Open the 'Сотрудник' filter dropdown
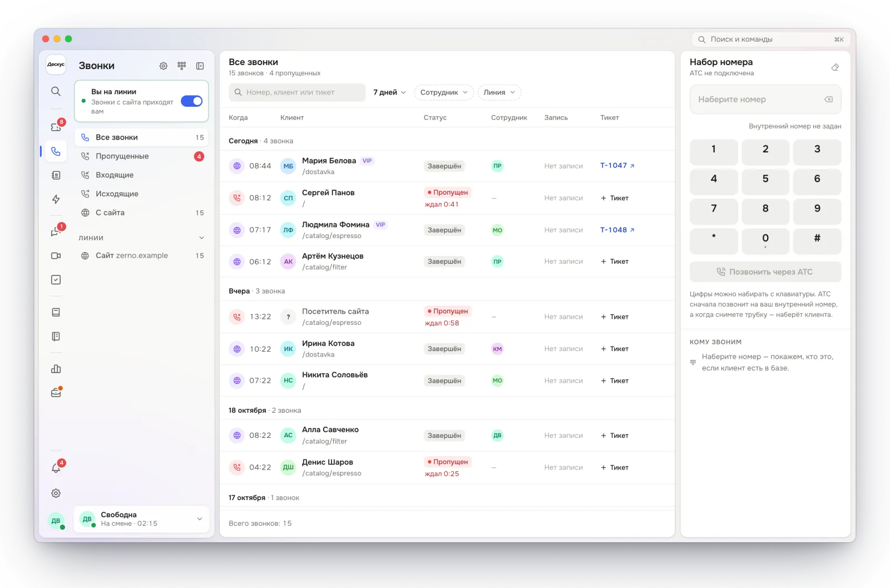The height and width of the screenshot is (588, 890). pos(444,92)
